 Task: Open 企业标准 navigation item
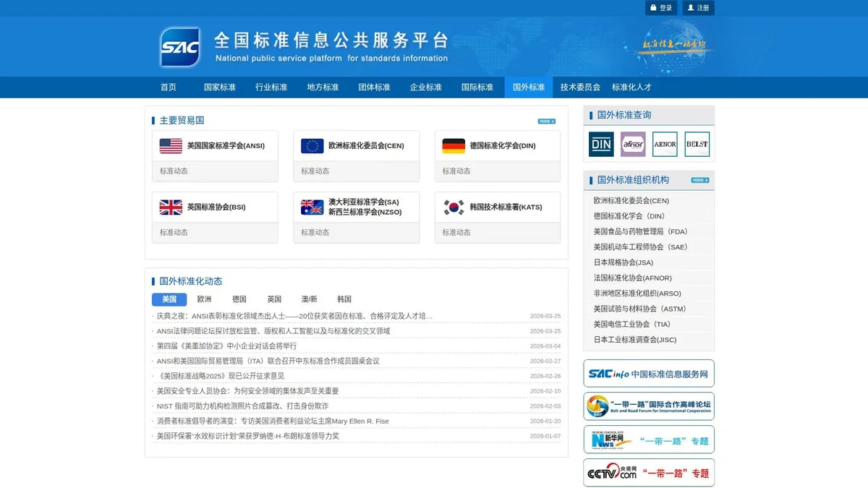[426, 87]
